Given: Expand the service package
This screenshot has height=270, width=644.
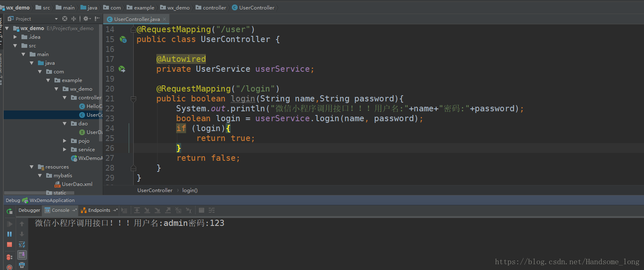Looking at the screenshot, I should pos(65,150).
